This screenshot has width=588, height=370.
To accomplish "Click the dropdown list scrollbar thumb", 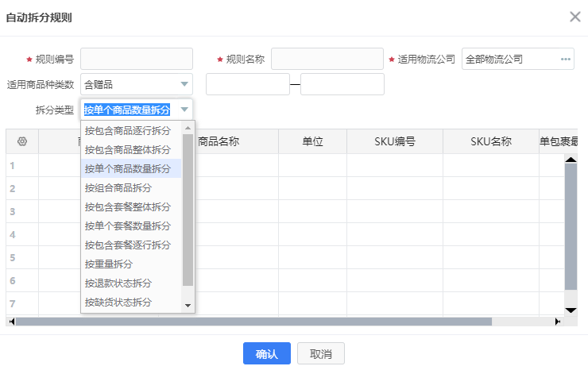I will (x=188, y=210).
